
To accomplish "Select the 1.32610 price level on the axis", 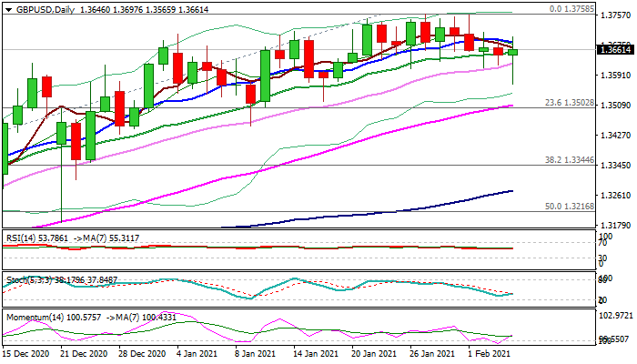I will pos(617,196).
